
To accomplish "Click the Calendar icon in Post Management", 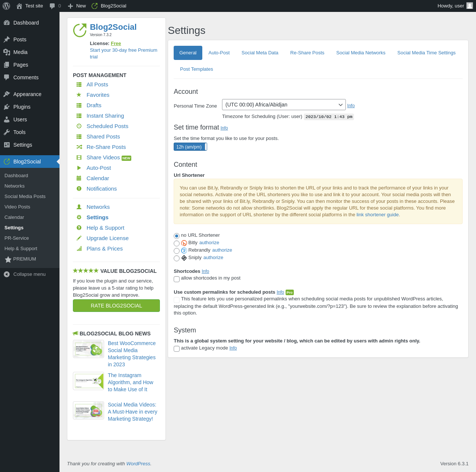I will [79, 178].
